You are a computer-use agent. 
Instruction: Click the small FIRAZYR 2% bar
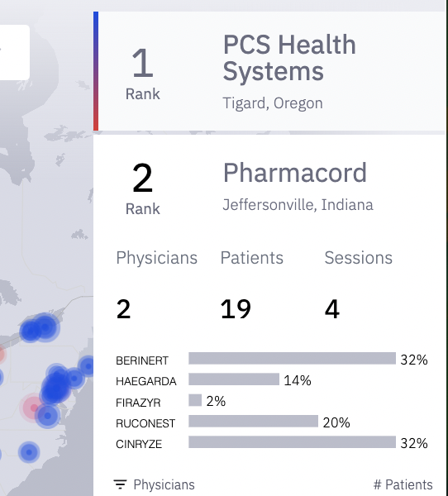point(195,400)
